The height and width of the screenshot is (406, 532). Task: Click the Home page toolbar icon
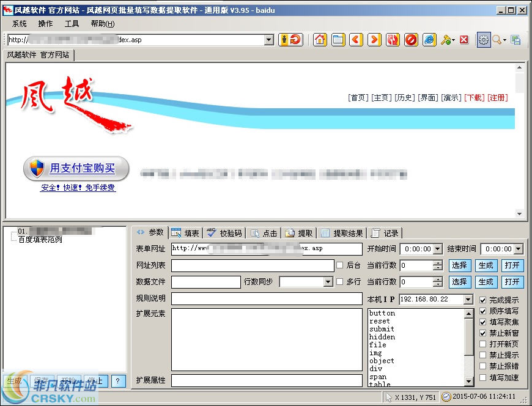pyautogui.click(x=320, y=40)
